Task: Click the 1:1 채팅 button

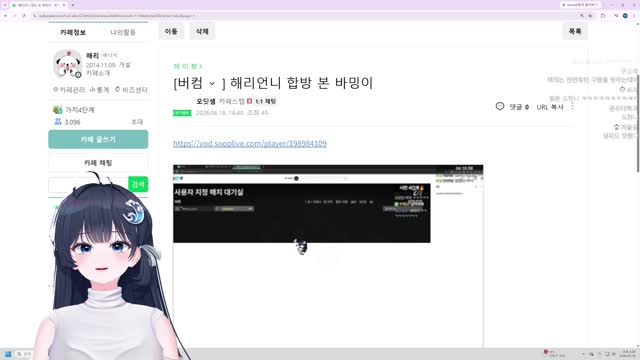Action: click(x=265, y=101)
